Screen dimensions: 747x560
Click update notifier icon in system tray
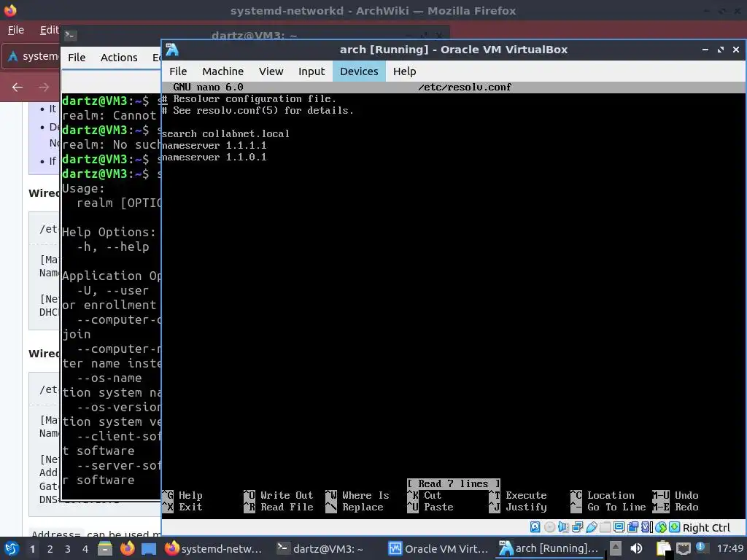(703, 548)
